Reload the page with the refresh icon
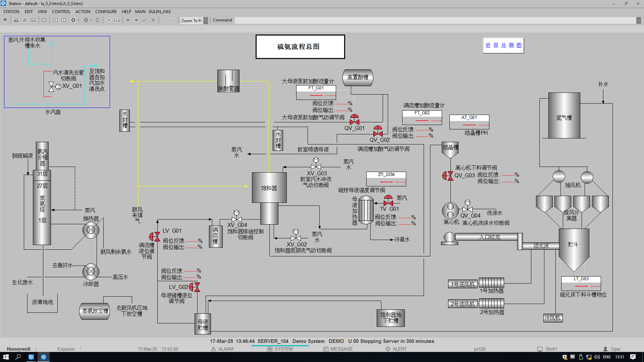The image size is (644, 362). click(x=97, y=20)
